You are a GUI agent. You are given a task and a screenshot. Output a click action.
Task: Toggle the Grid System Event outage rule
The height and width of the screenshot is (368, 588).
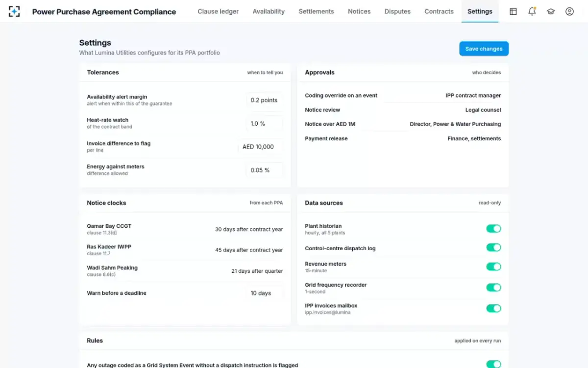tap(493, 365)
